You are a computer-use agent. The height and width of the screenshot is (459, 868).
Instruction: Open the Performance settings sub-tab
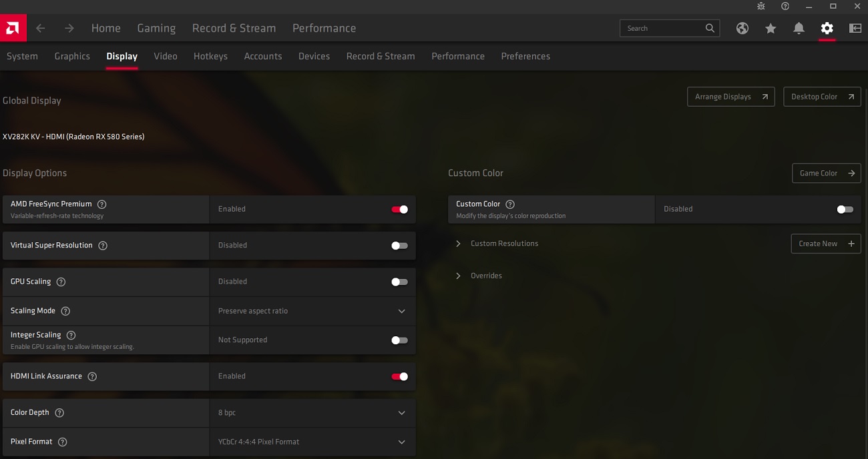pos(458,56)
